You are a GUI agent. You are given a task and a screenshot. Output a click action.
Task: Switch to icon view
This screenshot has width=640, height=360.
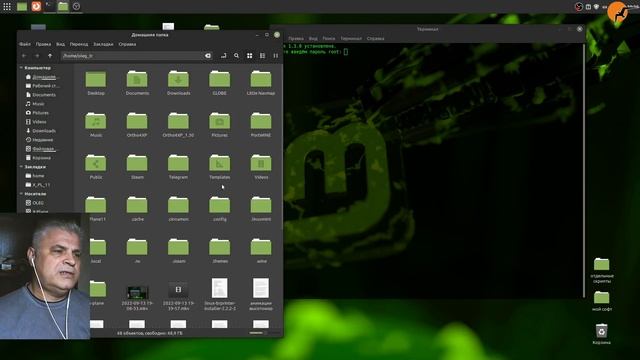coord(249,56)
